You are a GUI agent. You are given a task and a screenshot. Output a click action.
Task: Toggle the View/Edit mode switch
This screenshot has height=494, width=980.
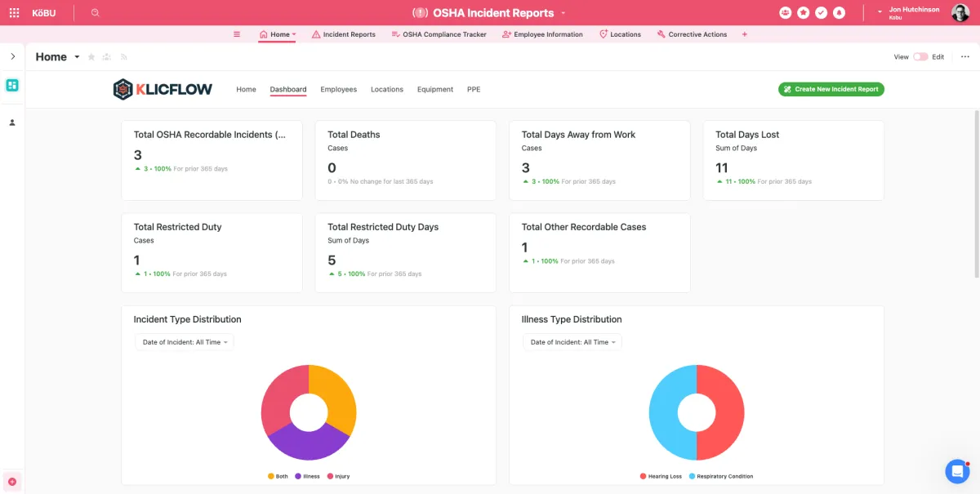[920, 57]
